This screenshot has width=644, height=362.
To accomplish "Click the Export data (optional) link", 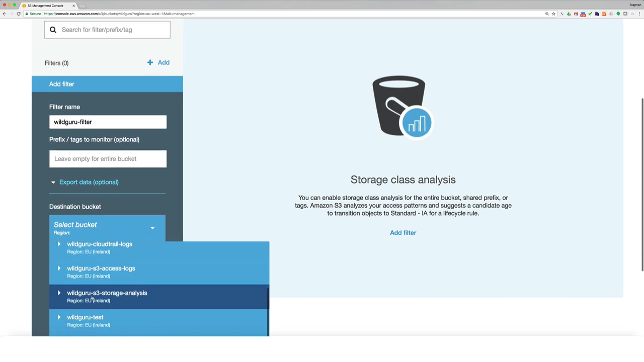I will point(89,182).
